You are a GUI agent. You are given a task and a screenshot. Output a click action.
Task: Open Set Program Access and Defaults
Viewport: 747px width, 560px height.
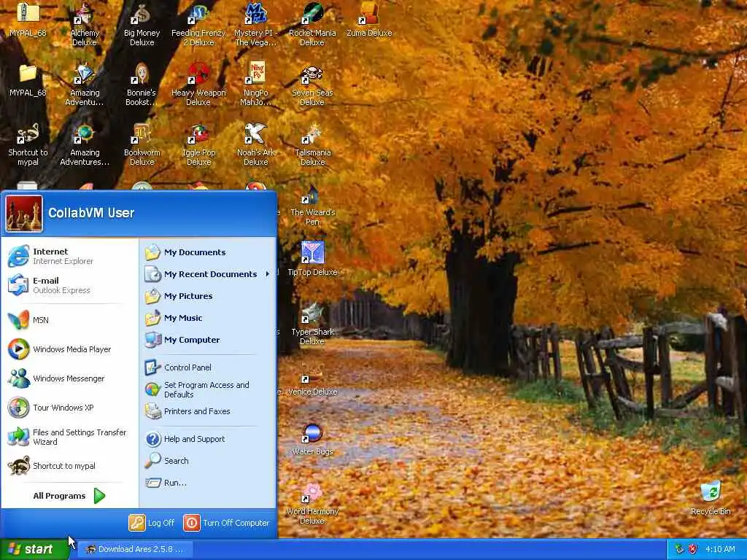point(208,389)
